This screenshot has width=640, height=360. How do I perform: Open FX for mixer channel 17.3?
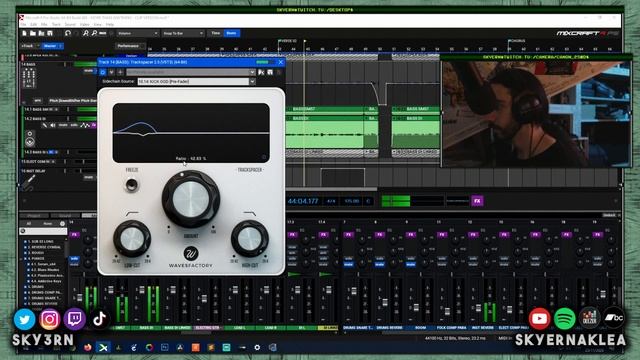(292, 235)
